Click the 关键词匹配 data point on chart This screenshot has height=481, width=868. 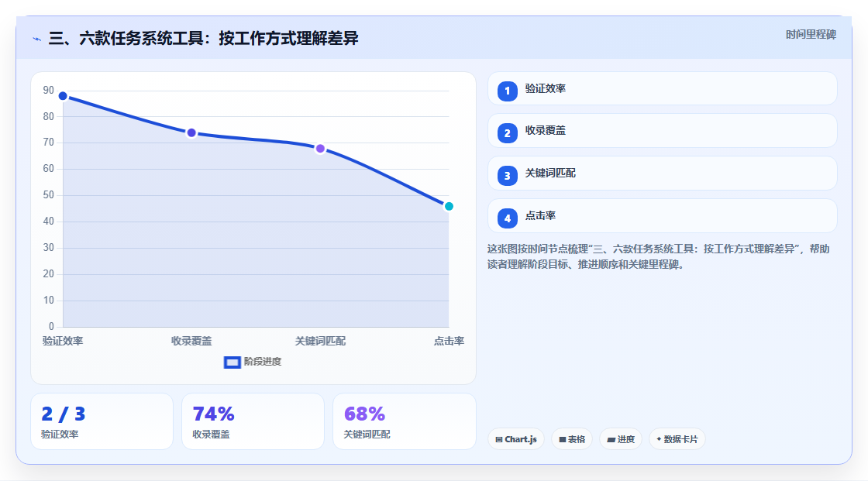[x=320, y=149]
